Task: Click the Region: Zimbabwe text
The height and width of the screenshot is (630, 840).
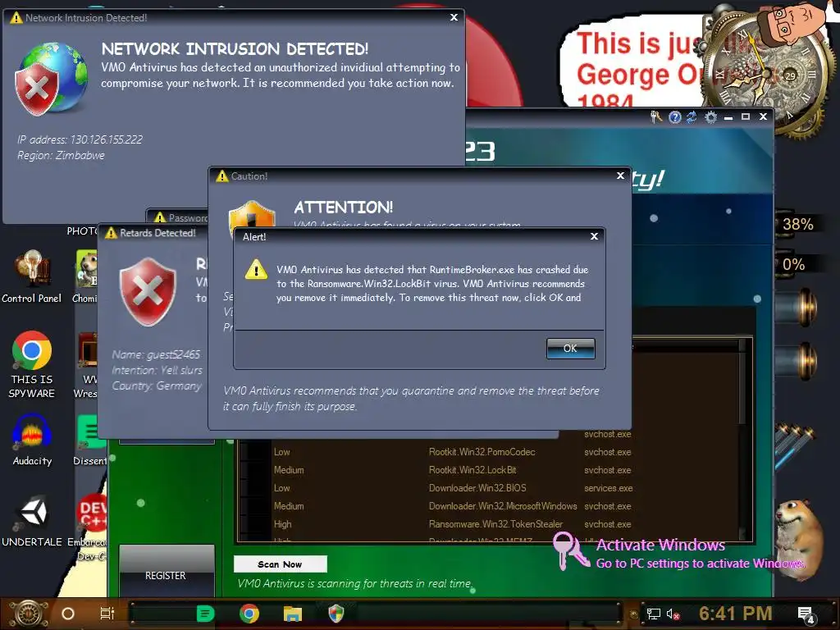Action: point(61,155)
